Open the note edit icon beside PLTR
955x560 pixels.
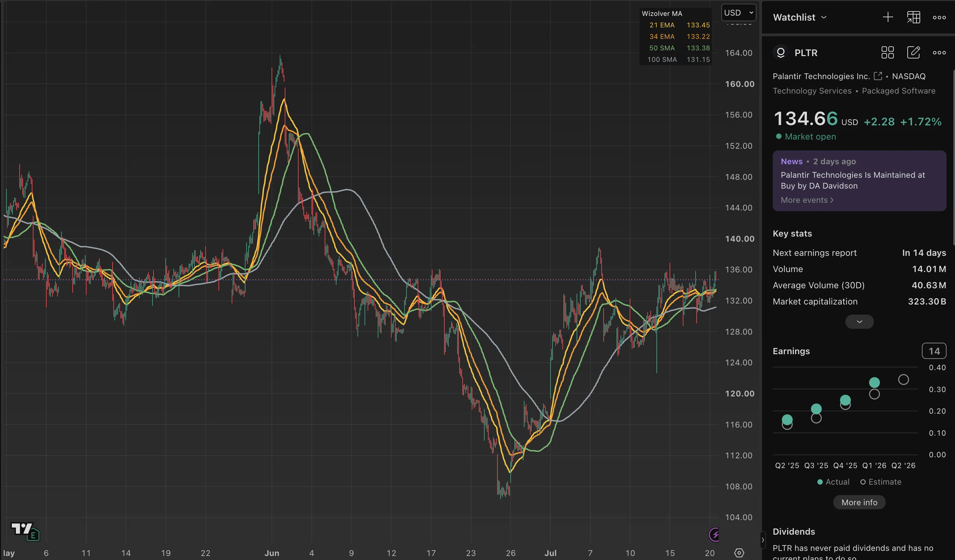(x=913, y=53)
